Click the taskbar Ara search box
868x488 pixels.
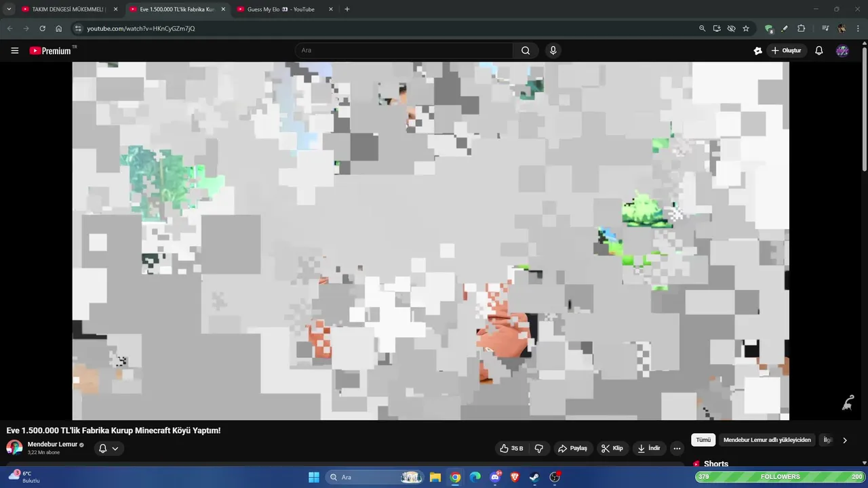click(x=374, y=477)
